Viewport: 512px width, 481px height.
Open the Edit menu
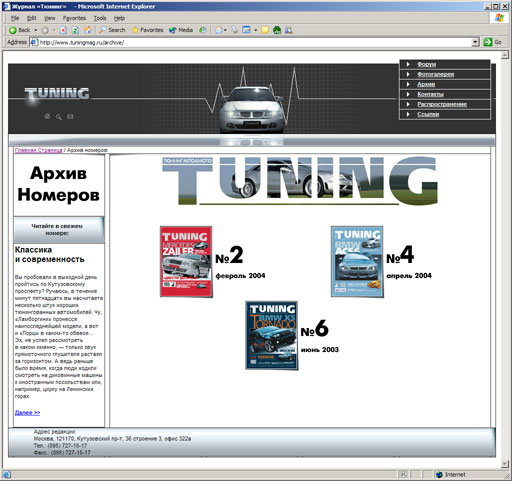[x=32, y=18]
